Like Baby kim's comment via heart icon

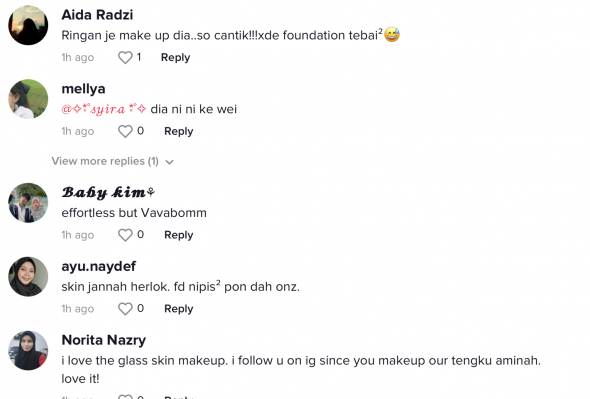[125, 235]
